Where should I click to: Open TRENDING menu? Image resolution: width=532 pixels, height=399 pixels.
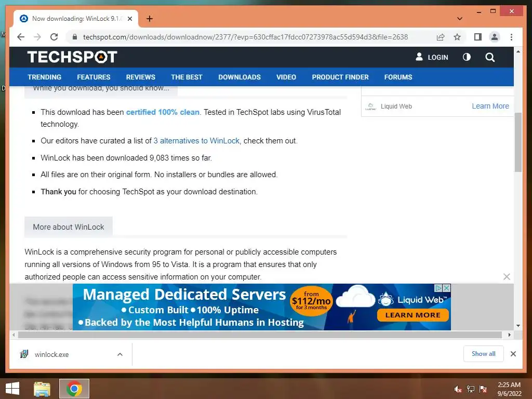[45, 77]
